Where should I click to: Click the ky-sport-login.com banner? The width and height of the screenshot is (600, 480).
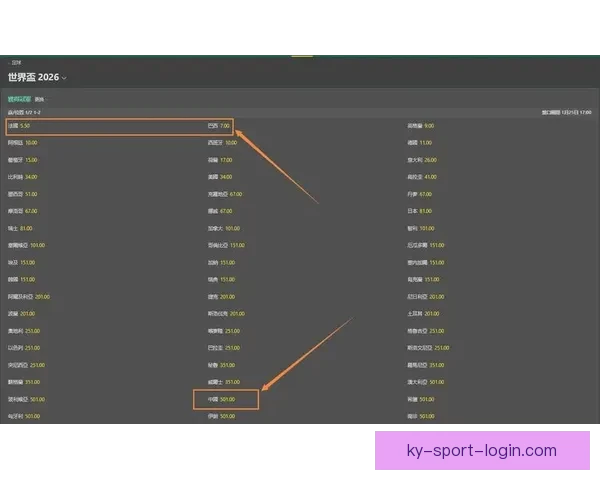click(x=482, y=451)
